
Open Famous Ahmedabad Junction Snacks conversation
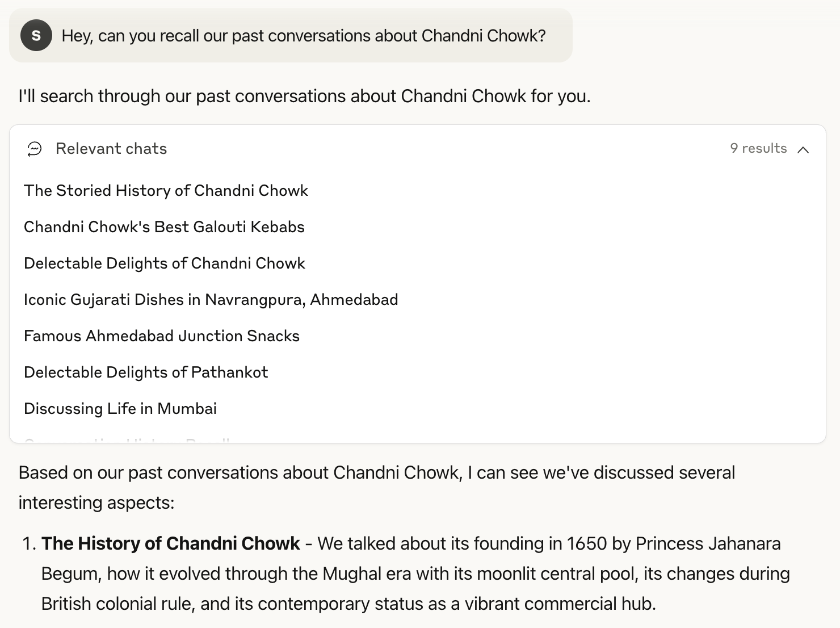pos(162,336)
